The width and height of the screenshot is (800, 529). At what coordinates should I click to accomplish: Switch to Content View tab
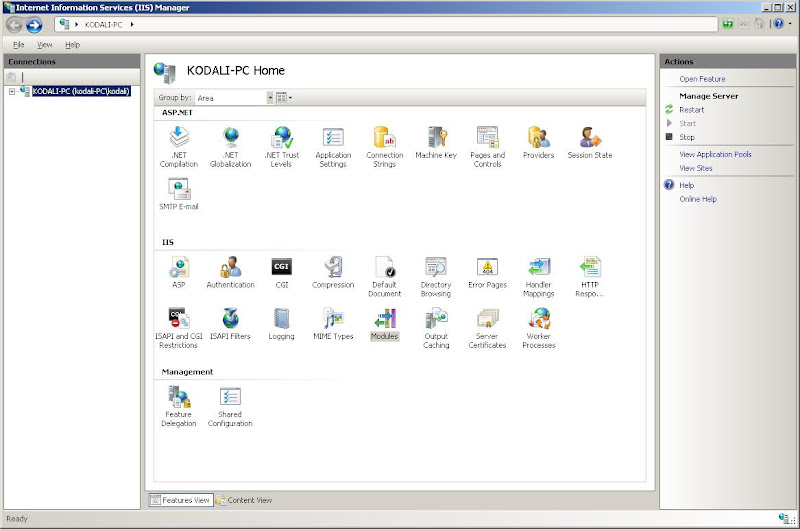pyautogui.click(x=244, y=500)
